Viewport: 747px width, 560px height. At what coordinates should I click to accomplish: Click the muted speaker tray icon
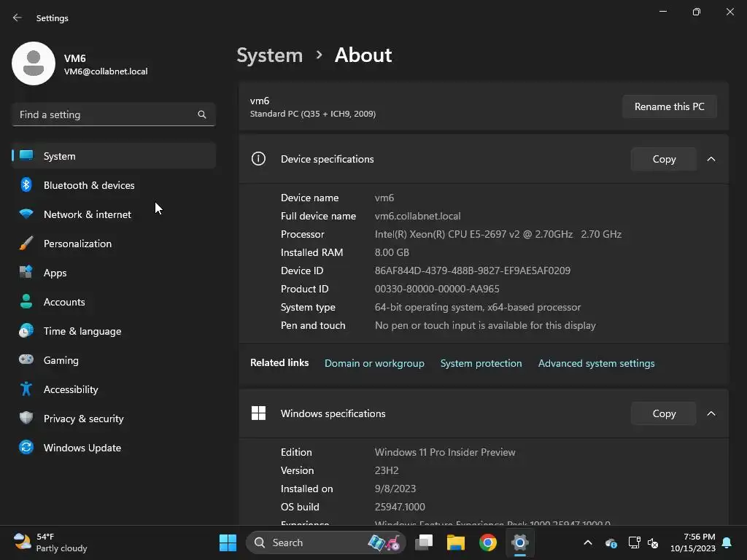pos(653,542)
